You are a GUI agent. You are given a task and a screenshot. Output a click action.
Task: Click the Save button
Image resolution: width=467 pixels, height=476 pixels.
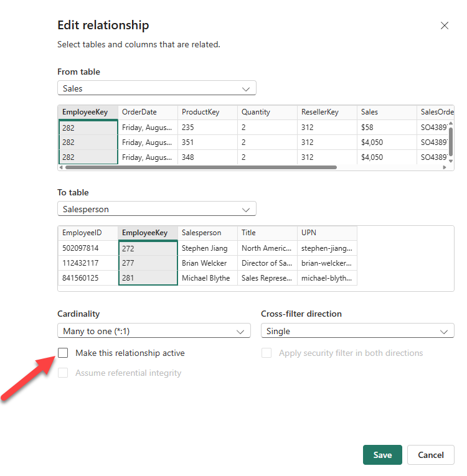click(x=382, y=455)
